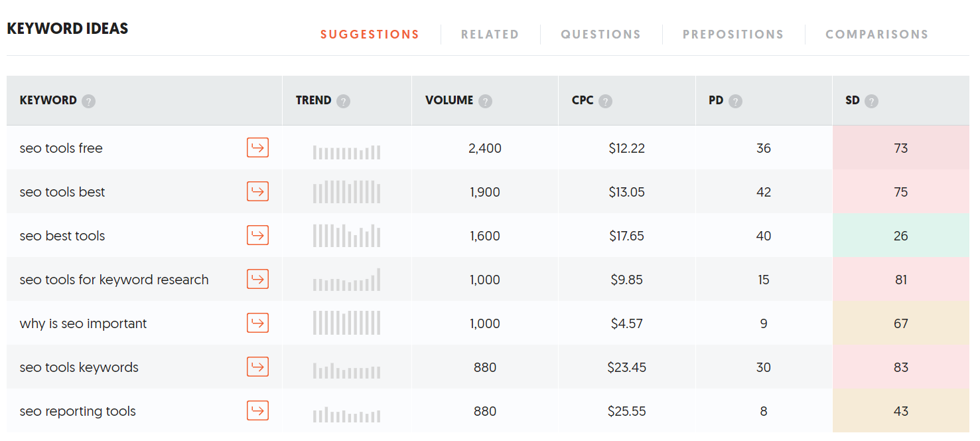This screenshot has width=980, height=441.
Task: Switch to the Comparisons tab
Action: coord(876,35)
